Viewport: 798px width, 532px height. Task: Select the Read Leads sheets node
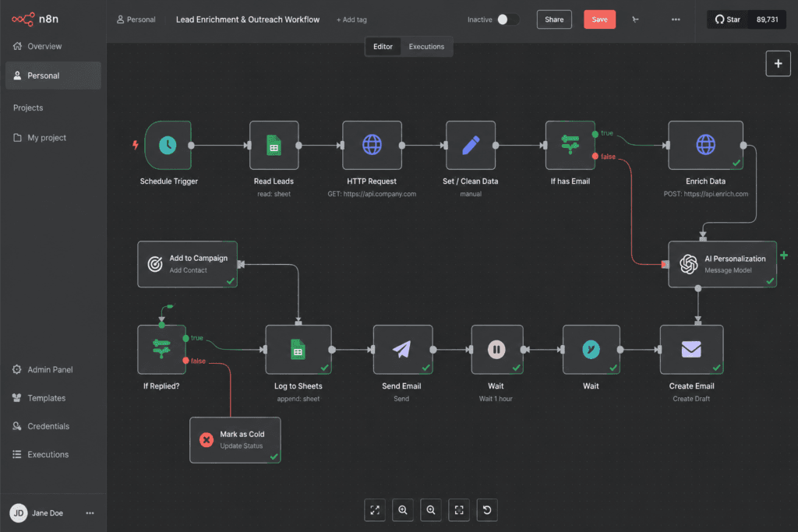pyautogui.click(x=274, y=146)
